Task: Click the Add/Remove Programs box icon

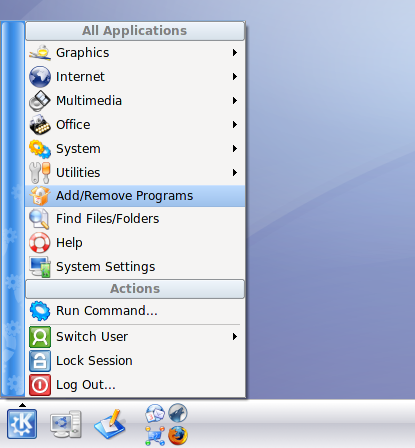Action: tap(40, 196)
